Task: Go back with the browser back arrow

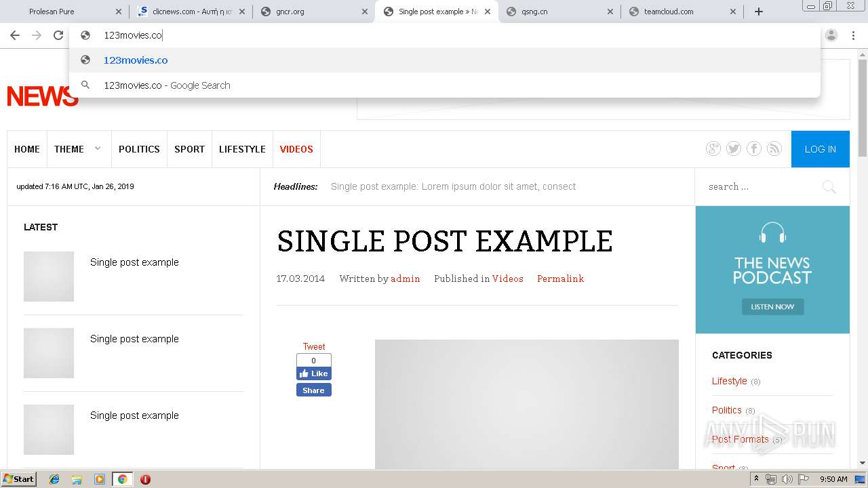Action: [x=15, y=35]
